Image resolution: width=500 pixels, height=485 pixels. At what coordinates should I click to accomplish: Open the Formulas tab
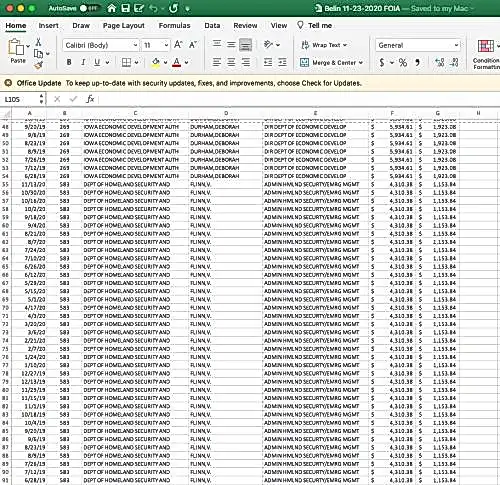[x=174, y=26]
